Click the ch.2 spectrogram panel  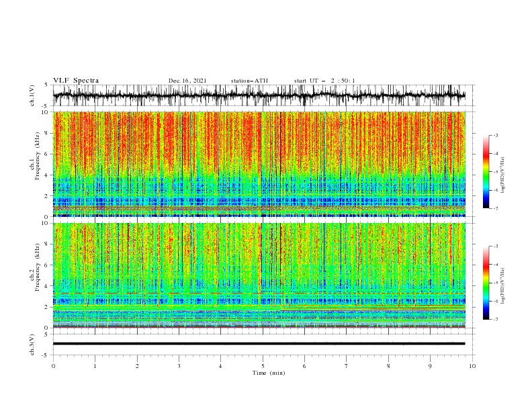tap(259, 275)
